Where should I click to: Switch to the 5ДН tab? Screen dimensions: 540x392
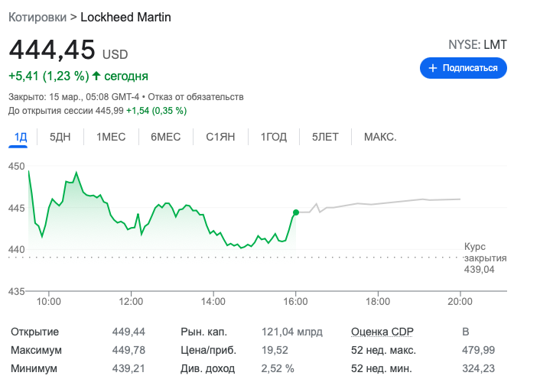tap(60, 137)
